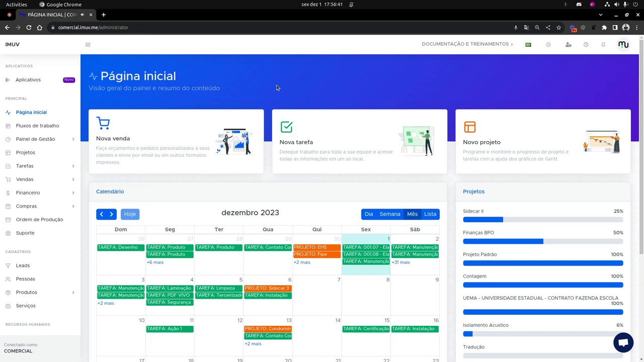The image size is (644, 362).
Task: Click Chrome share icon in address bar
Action: coord(548,28)
